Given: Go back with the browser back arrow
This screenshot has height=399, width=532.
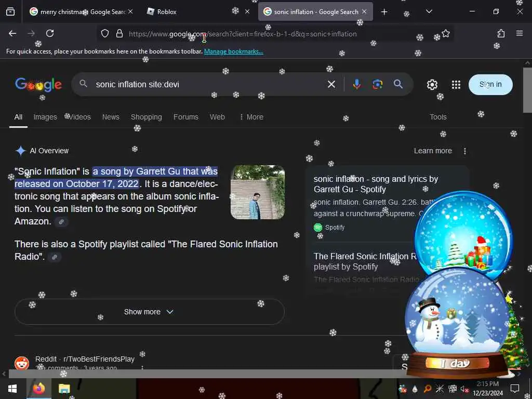Looking at the screenshot, I should click(x=12, y=33).
